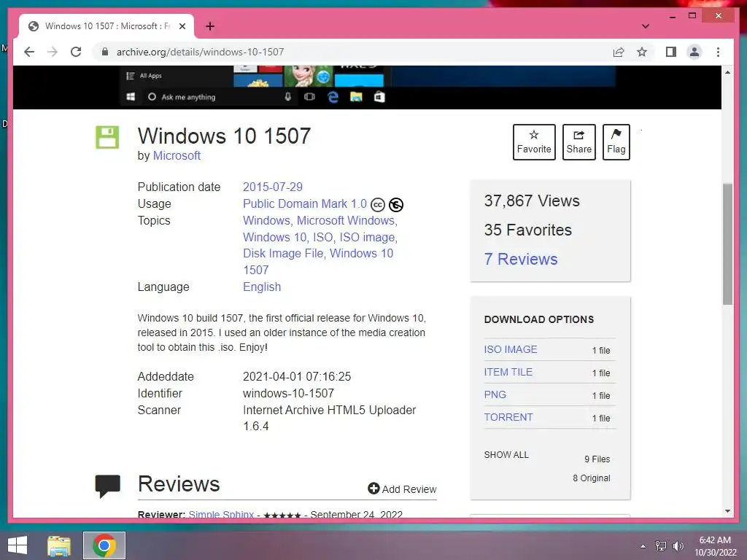This screenshot has height=560, width=747.
Task: Open the English language link
Action: pyautogui.click(x=262, y=287)
